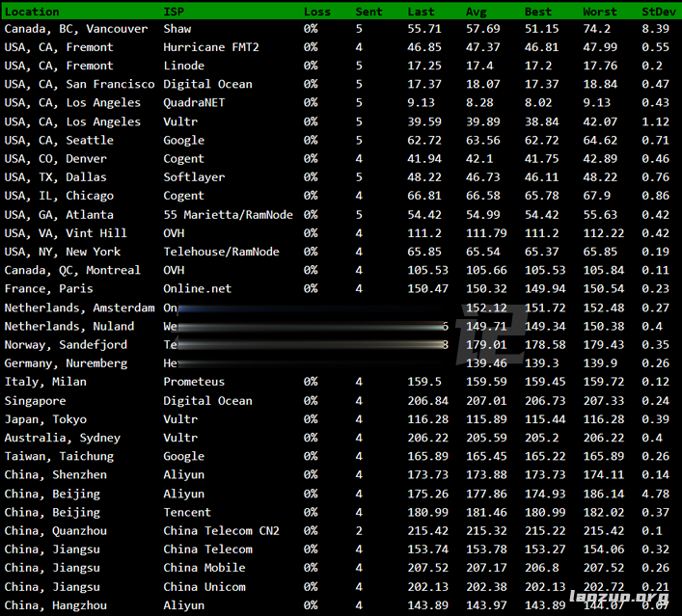Click the Location column header

(x=32, y=12)
